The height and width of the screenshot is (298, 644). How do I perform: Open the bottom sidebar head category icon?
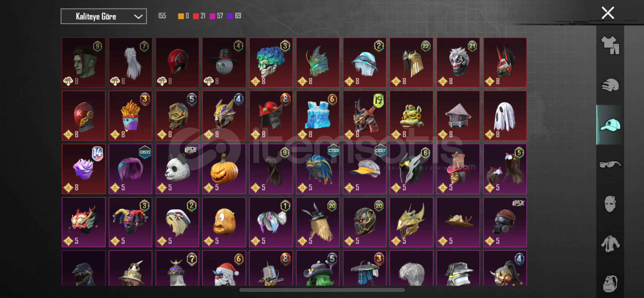coord(610,283)
